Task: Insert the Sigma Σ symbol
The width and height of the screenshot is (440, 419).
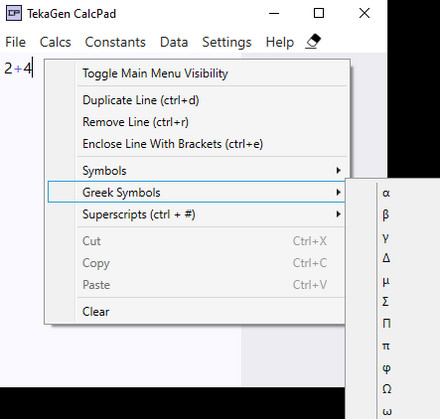Action: tap(386, 302)
